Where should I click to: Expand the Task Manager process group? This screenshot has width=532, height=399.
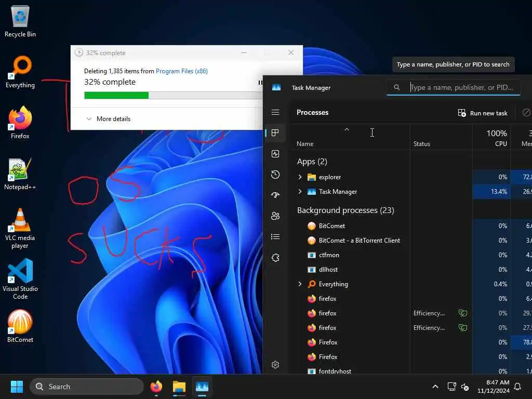300,192
